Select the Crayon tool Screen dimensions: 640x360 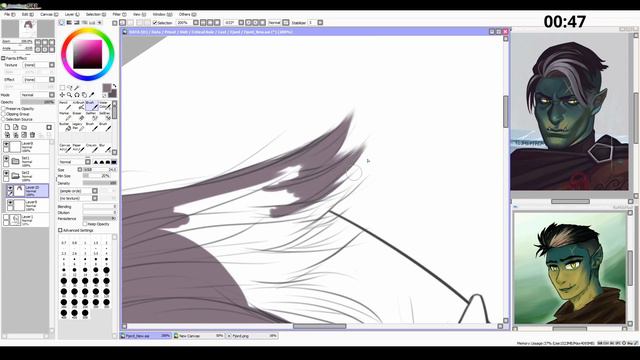92,148
